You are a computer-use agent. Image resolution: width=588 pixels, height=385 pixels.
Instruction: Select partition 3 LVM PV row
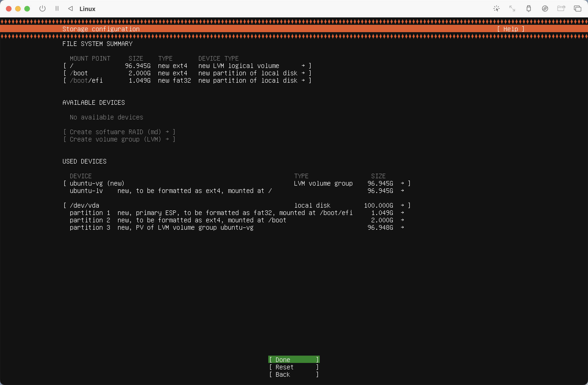[x=237, y=227]
